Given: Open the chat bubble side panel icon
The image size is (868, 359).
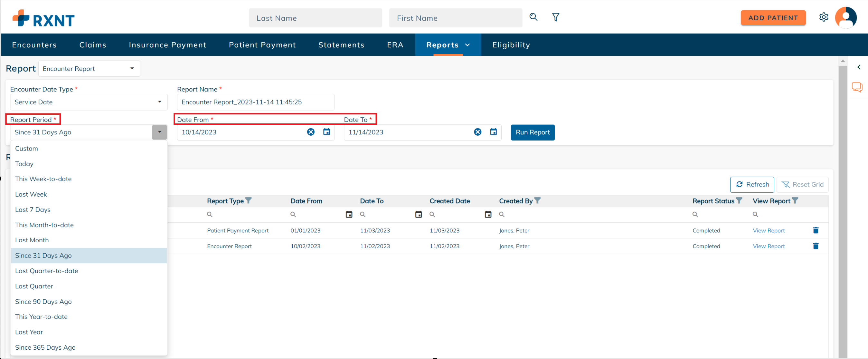Looking at the screenshot, I should pyautogui.click(x=857, y=87).
